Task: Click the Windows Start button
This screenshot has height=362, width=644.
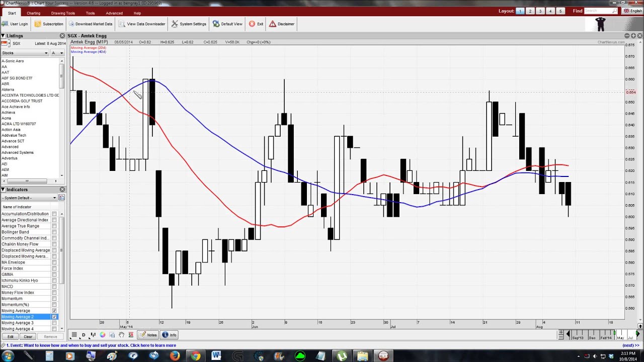Action: pyautogui.click(x=8, y=356)
